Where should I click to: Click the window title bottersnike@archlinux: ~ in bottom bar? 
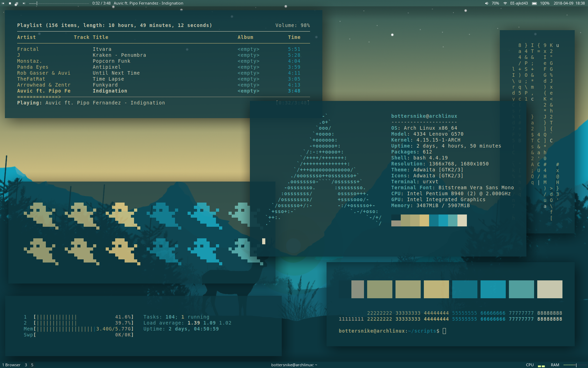294,365
